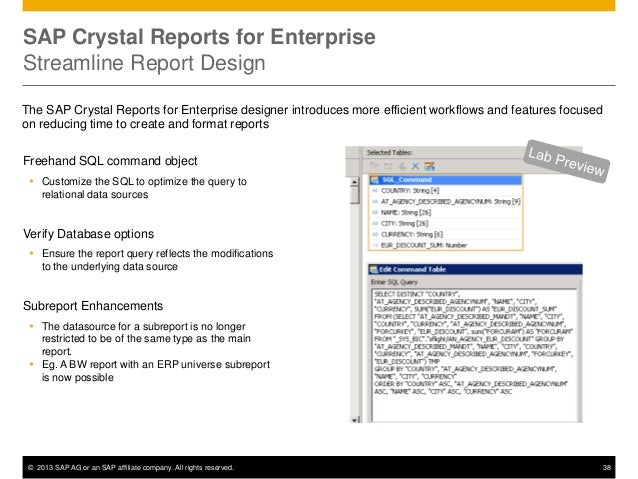638x479 pixels.
Task: Click the slide title SAP Crystal Reports for Enterprise
Action: (x=199, y=37)
